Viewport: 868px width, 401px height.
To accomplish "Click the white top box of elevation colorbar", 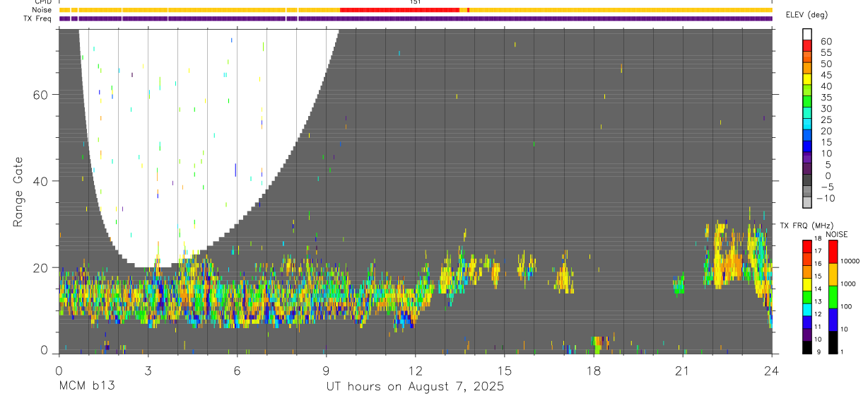I will point(807,34).
